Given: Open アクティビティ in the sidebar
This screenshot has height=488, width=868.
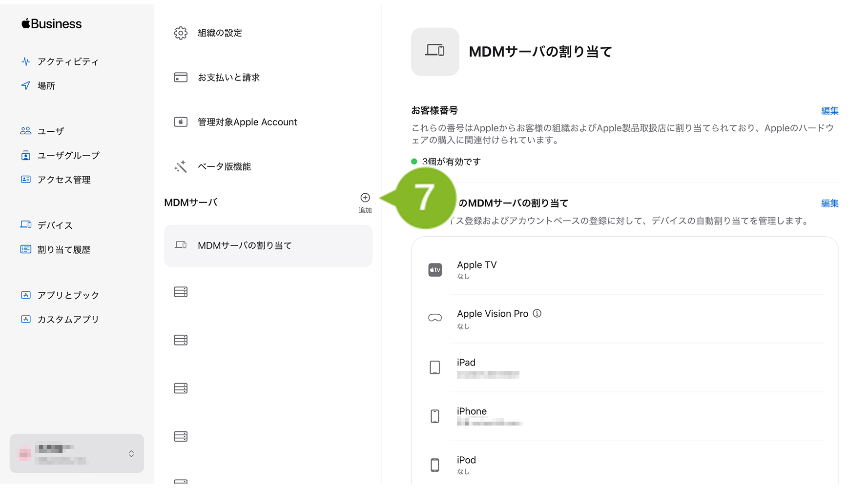Looking at the screenshot, I should click(x=68, y=61).
